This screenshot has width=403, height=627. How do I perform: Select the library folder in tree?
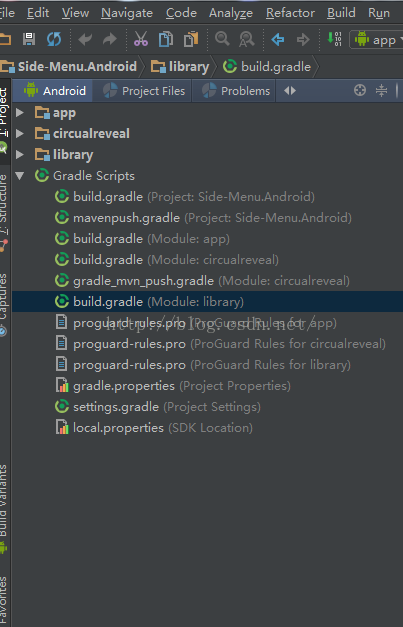(64, 154)
